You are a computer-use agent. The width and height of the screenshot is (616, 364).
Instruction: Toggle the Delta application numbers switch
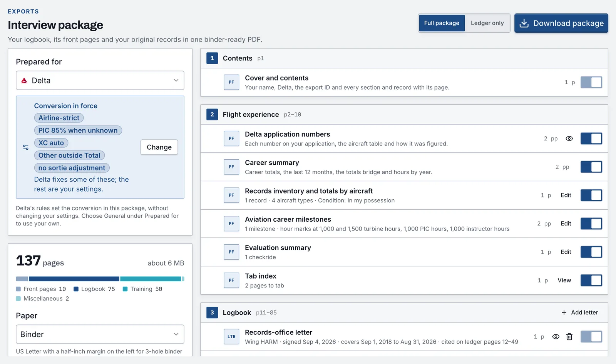point(591,139)
